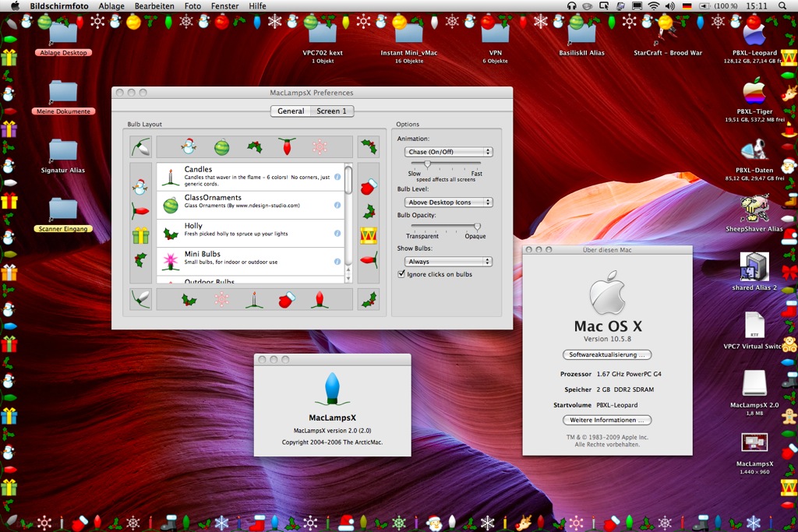Open the Fenster menu
The image size is (798, 532).
point(224,6)
